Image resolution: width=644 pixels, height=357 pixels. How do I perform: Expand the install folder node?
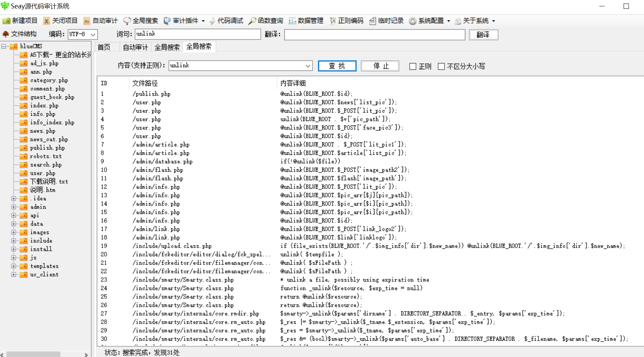point(14,249)
